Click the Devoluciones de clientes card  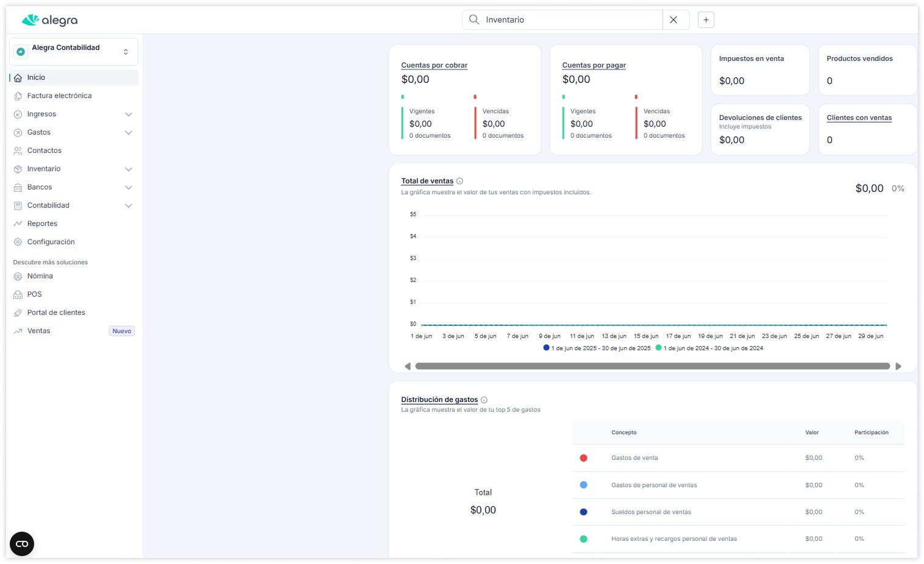pyautogui.click(x=760, y=129)
